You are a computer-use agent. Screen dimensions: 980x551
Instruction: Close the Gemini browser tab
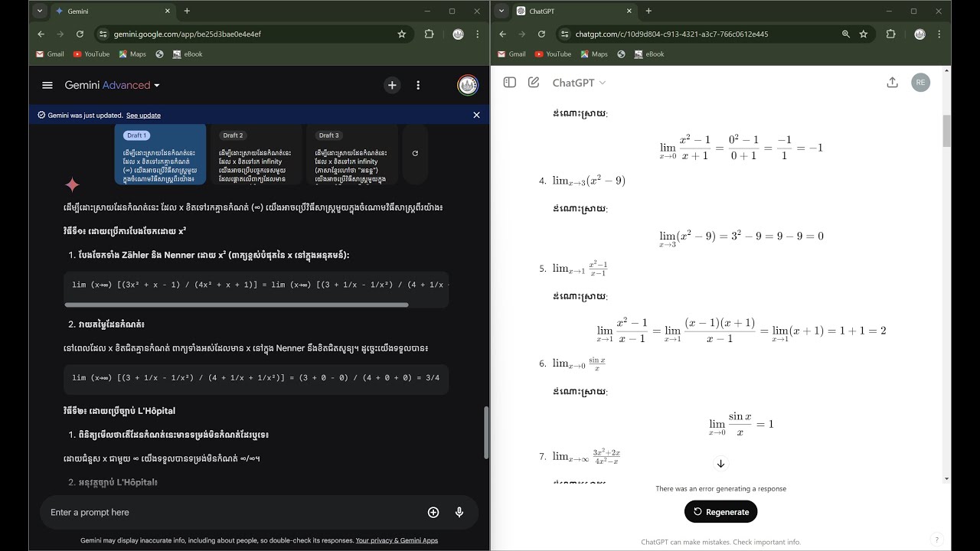tap(168, 11)
